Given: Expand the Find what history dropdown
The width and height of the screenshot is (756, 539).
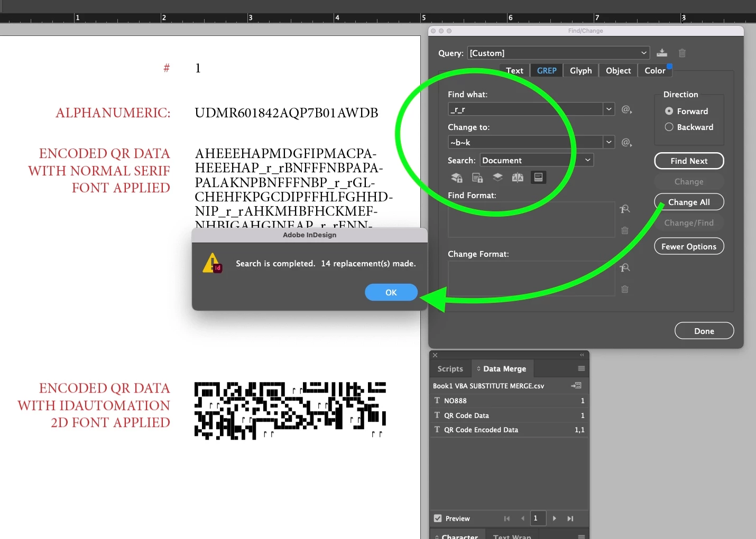Looking at the screenshot, I should pyautogui.click(x=609, y=109).
